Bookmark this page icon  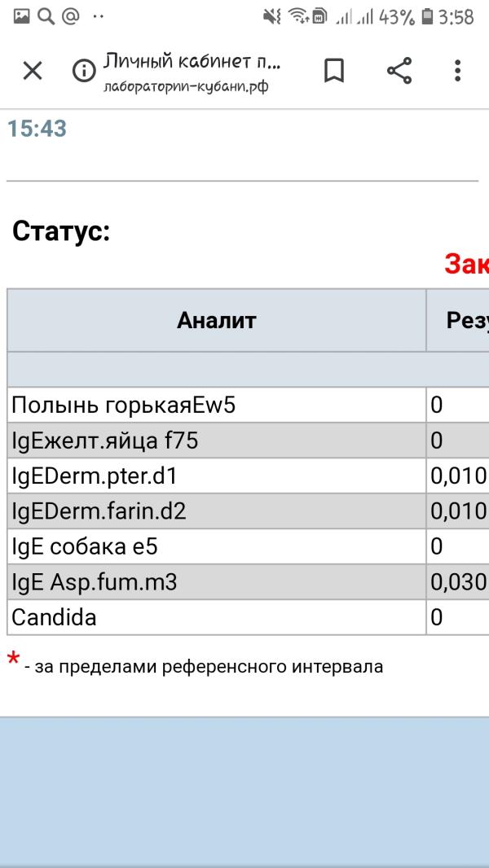(x=334, y=71)
